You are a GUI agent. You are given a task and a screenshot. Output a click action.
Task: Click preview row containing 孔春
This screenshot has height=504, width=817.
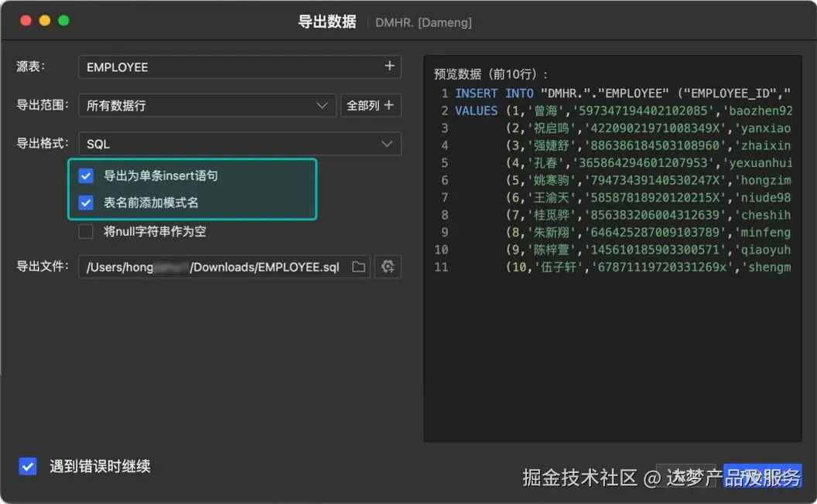click(x=648, y=162)
